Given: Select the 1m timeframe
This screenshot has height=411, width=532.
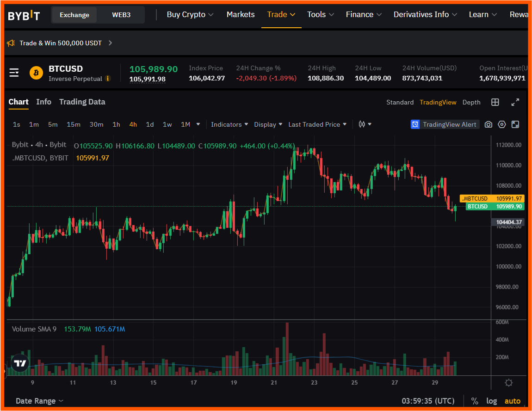Looking at the screenshot, I should coord(34,124).
